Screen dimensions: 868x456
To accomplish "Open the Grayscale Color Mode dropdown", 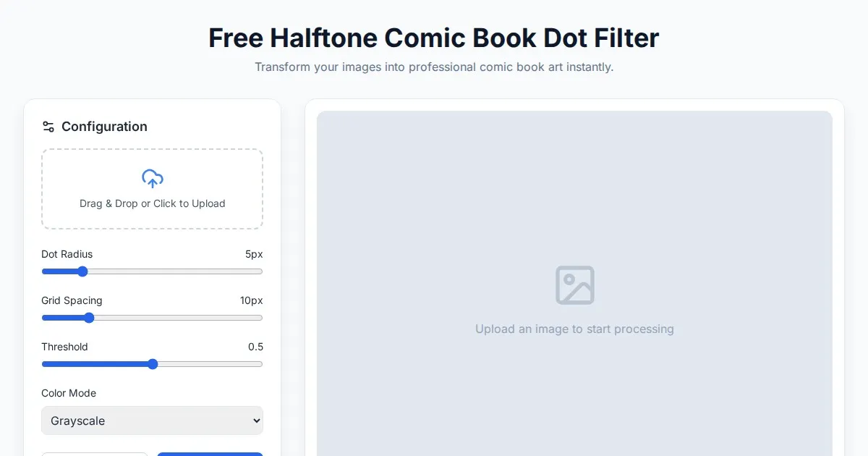I will click(152, 421).
